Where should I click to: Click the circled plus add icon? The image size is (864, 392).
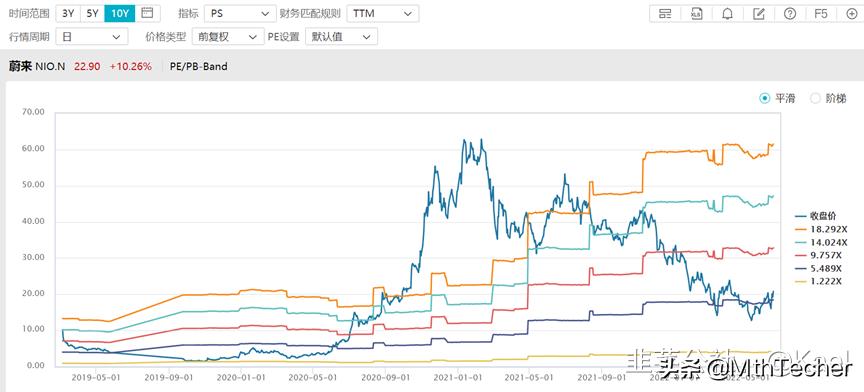pyautogui.click(x=851, y=14)
